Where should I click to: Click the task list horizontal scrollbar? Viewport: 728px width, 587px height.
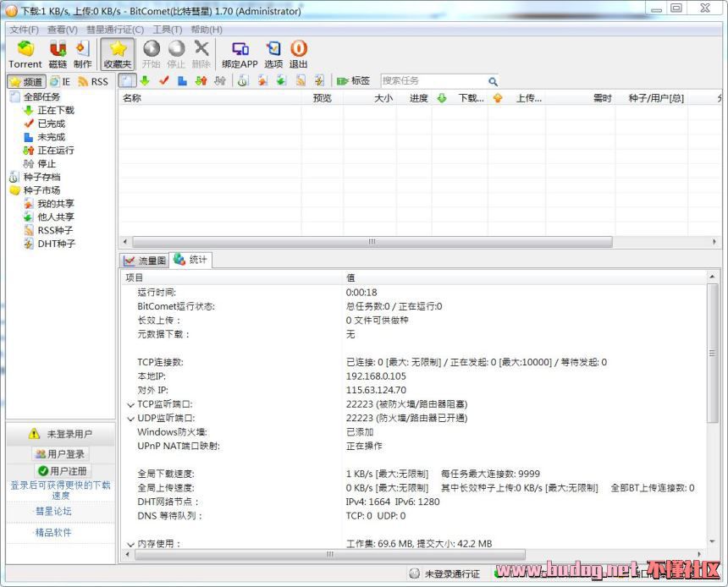(x=372, y=242)
